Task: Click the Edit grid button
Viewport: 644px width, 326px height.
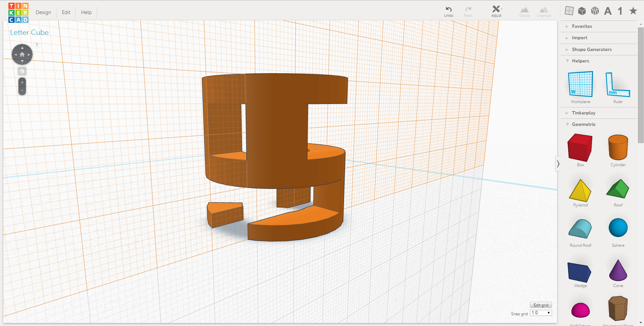Action: (540, 305)
